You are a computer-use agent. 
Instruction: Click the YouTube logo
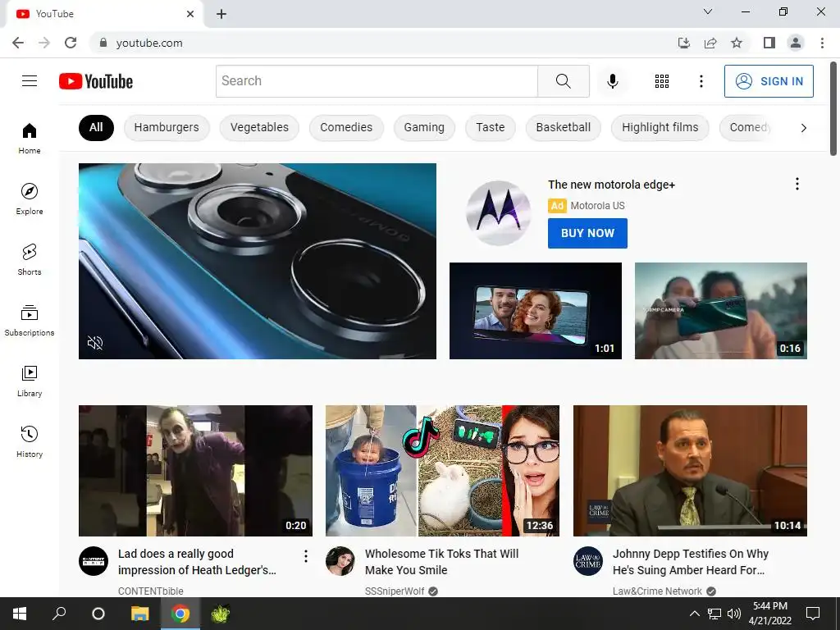click(96, 81)
